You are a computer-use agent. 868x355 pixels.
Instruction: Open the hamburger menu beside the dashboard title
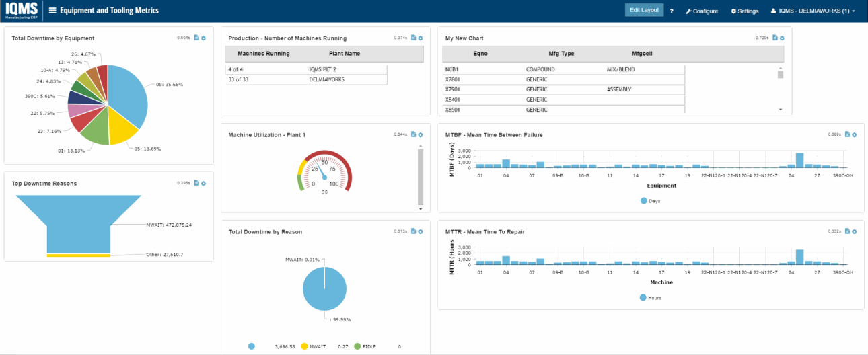[52, 11]
